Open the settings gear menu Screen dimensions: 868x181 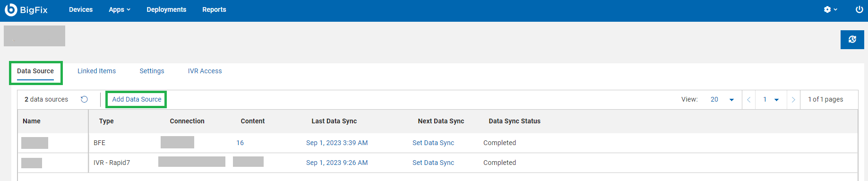pyautogui.click(x=830, y=9)
